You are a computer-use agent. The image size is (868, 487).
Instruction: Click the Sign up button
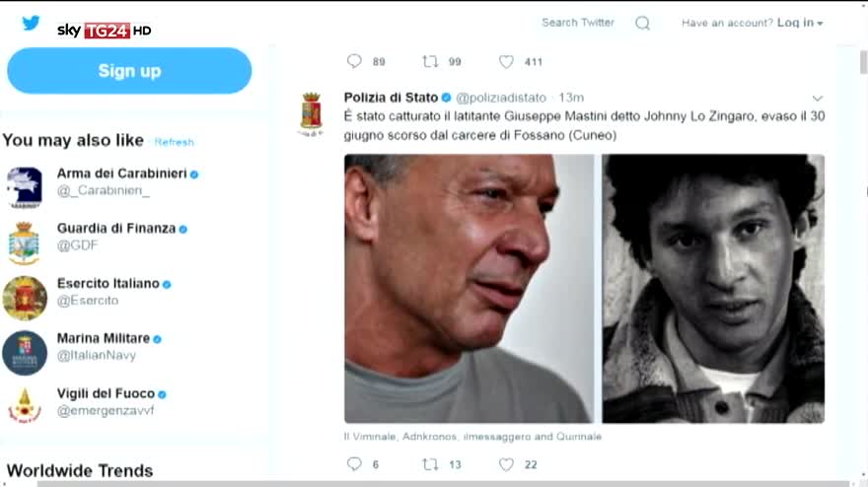129,71
